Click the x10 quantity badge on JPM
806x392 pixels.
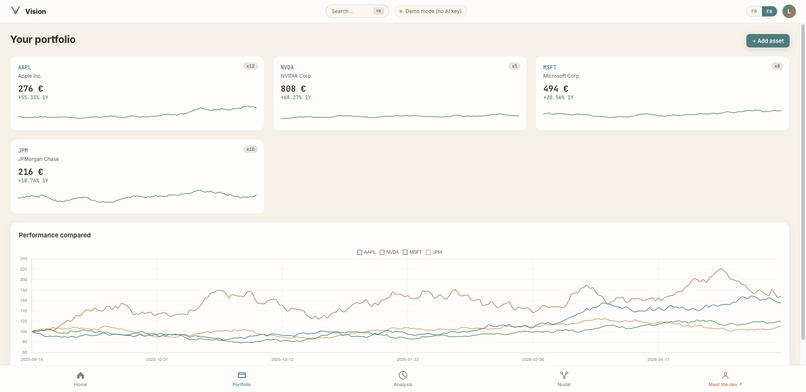(250, 150)
